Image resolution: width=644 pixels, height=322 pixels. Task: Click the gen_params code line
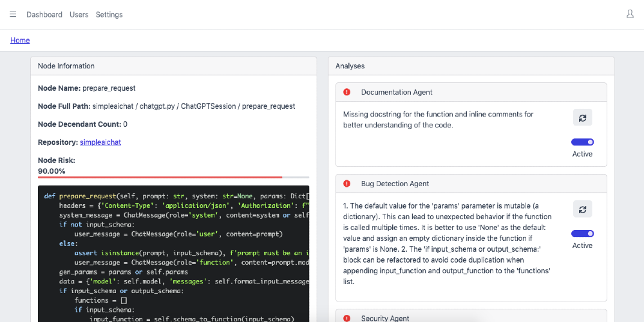124,272
